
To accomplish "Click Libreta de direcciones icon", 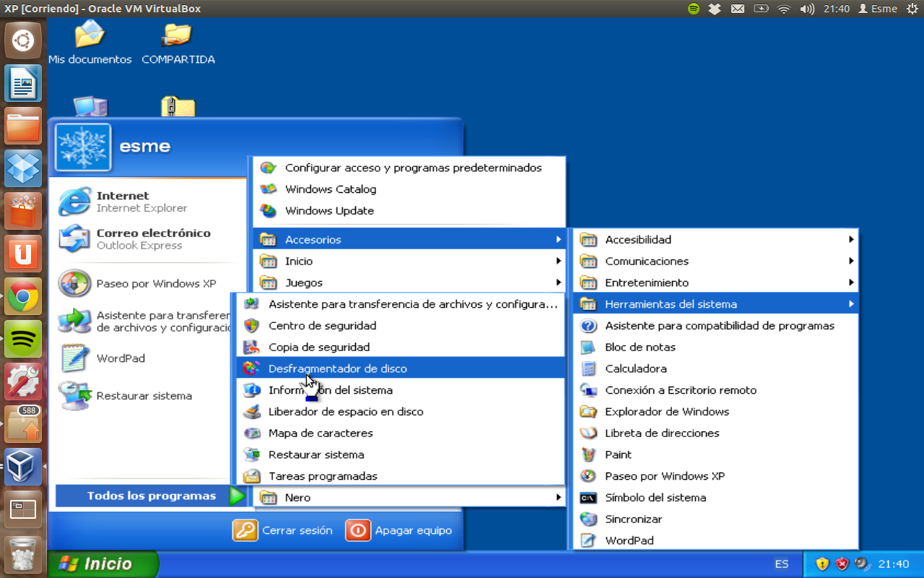I will click(x=589, y=433).
